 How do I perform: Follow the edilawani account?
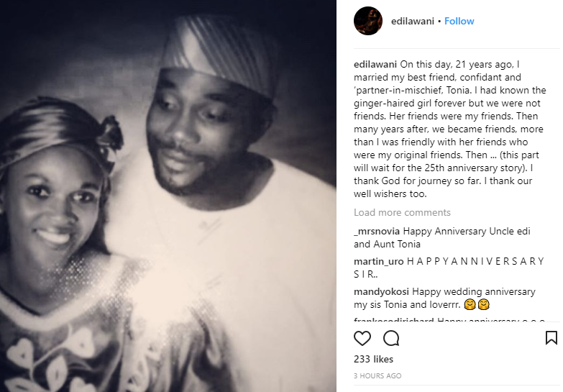tap(459, 21)
